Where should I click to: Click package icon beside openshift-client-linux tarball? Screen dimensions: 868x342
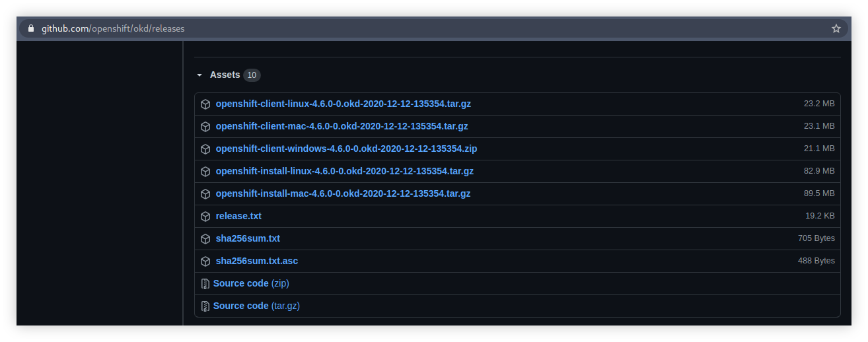[x=205, y=104]
